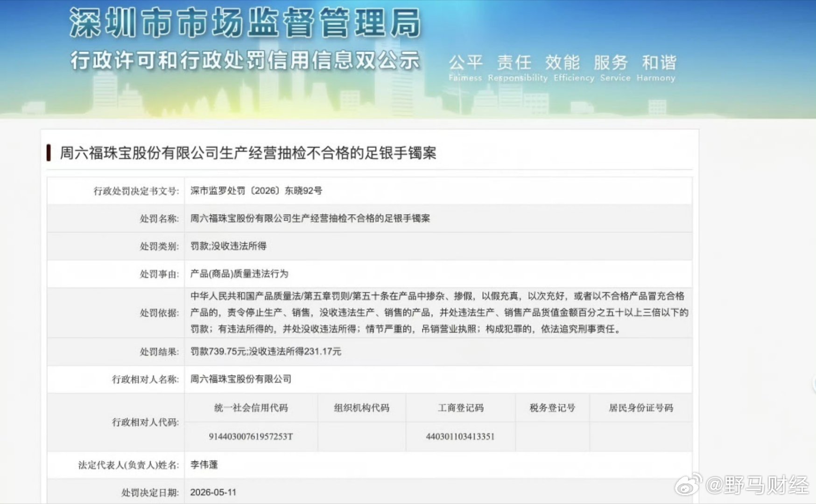Click the 效能 Efficiency slogan text
816x504 pixels.
(x=574, y=68)
